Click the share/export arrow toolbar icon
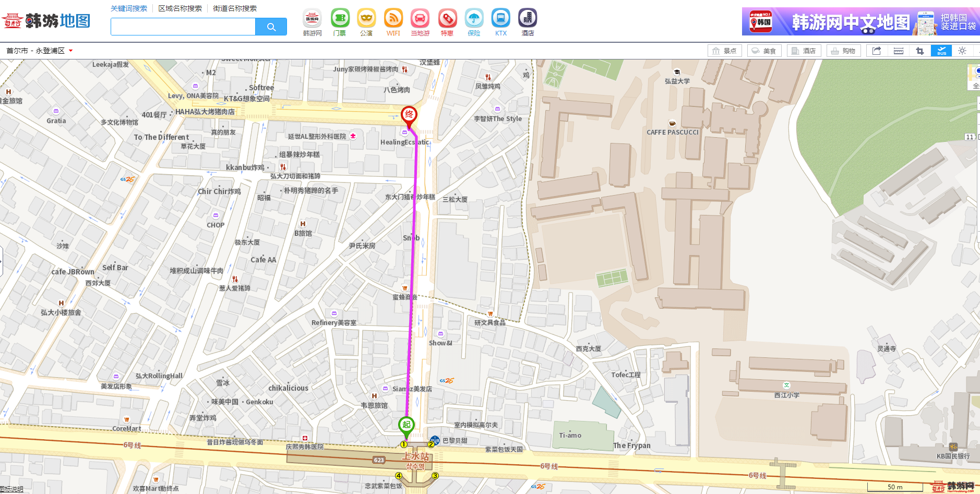 877,51
